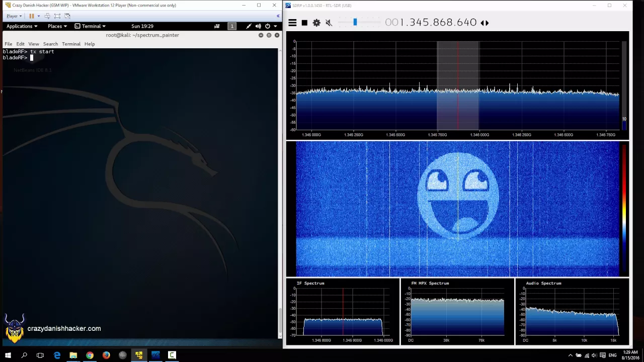Open the terminal's Search menu
Image resolution: width=644 pixels, height=362 pixels.
pos(50,44)
